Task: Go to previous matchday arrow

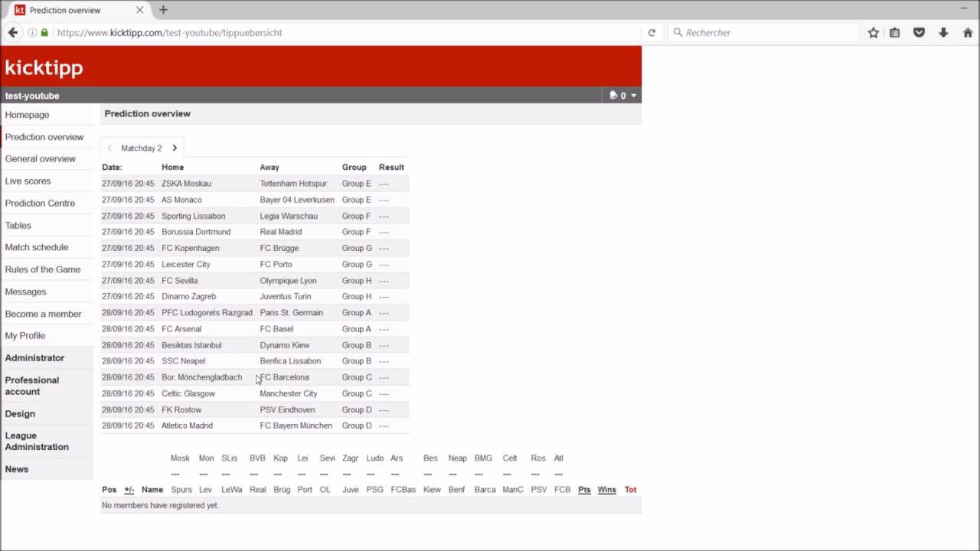Action: pyautogui.click(x=109, y=148)
